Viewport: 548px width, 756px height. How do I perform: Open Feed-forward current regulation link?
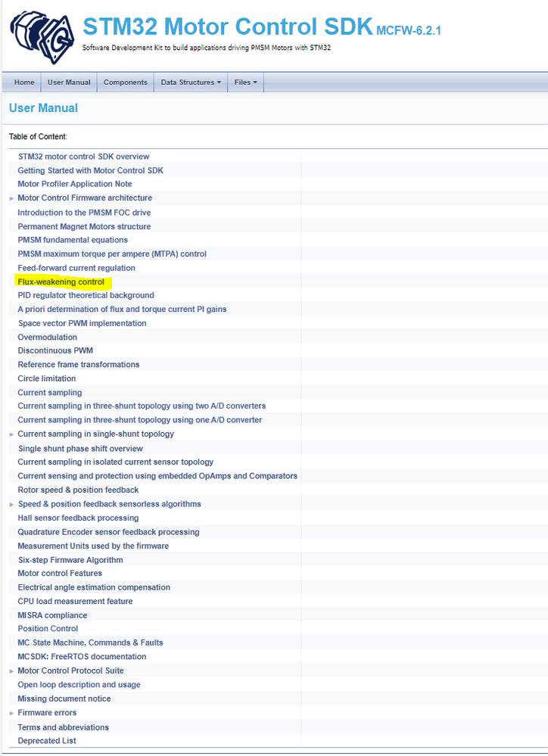pyautogui.click(x=76, y=268)
